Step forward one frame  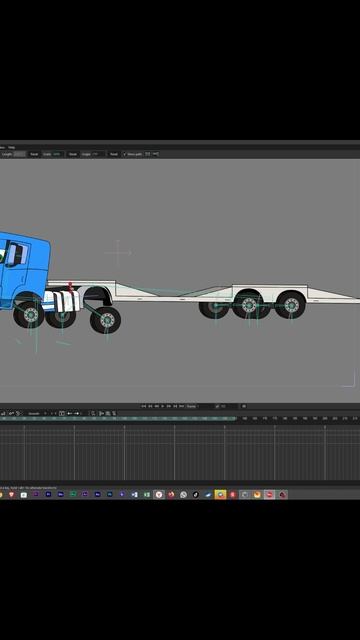(x=169, y=406)
